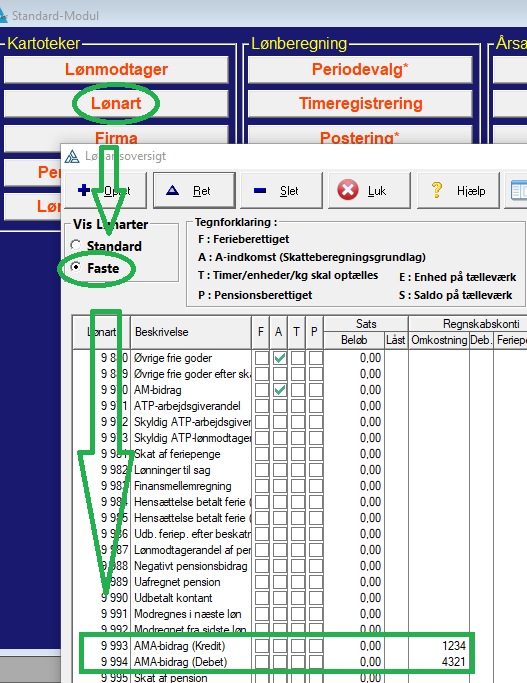Click the column layout icon next to Hjælp
Screen dimensions: 527x683
pos(518,191)
